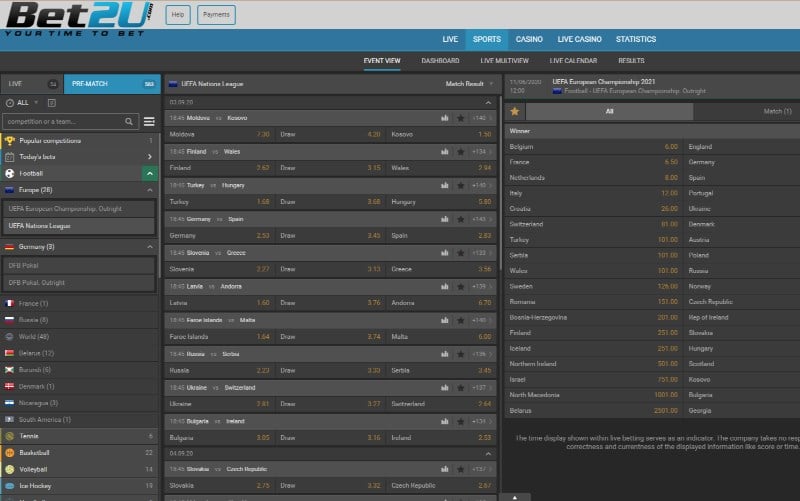Click the small document icon near ALL
Viewport: 800px width, 501px height.
point(52,103)
